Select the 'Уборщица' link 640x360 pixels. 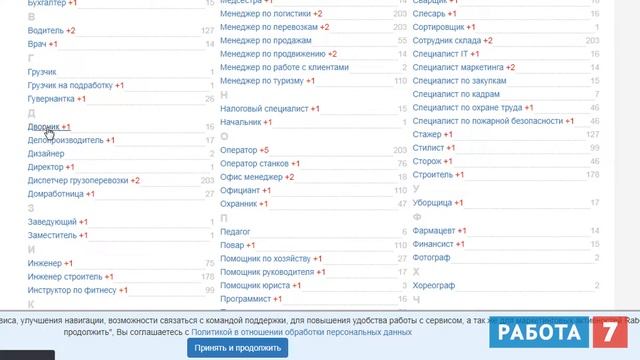pyautogui.click(x=432, y=203)
